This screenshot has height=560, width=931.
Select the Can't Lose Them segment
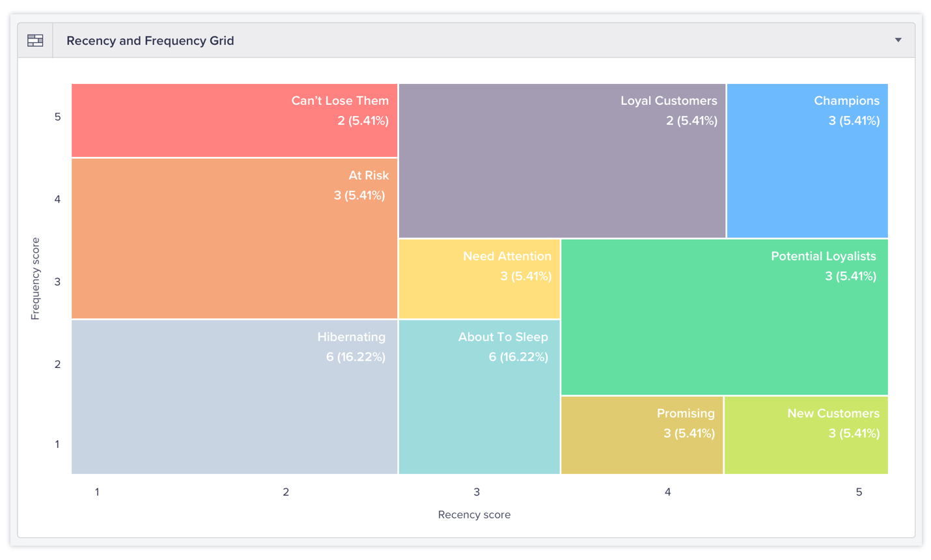pos(234,120)
